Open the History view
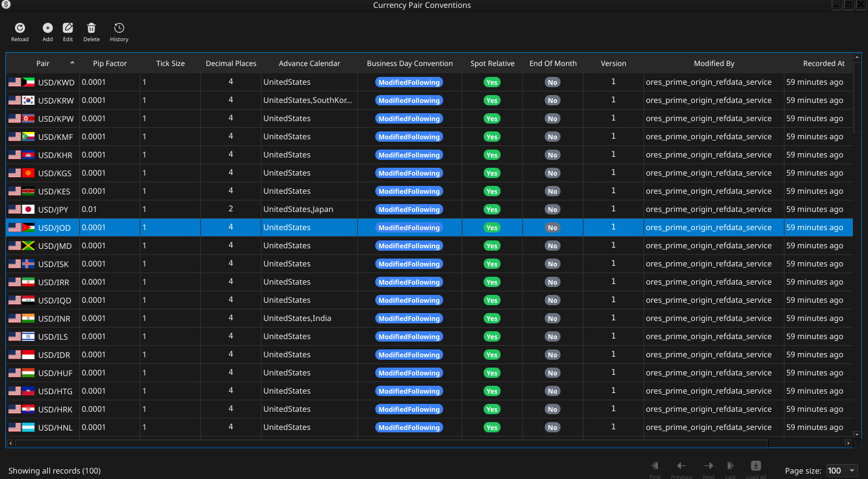Viewport: 868px width, 479px height. coord(119,32)
